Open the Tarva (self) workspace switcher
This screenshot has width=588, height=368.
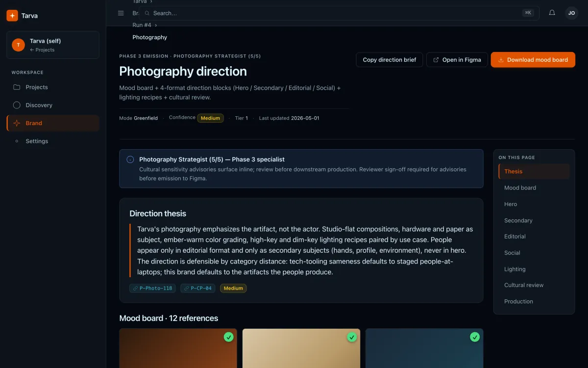(53, 45)
